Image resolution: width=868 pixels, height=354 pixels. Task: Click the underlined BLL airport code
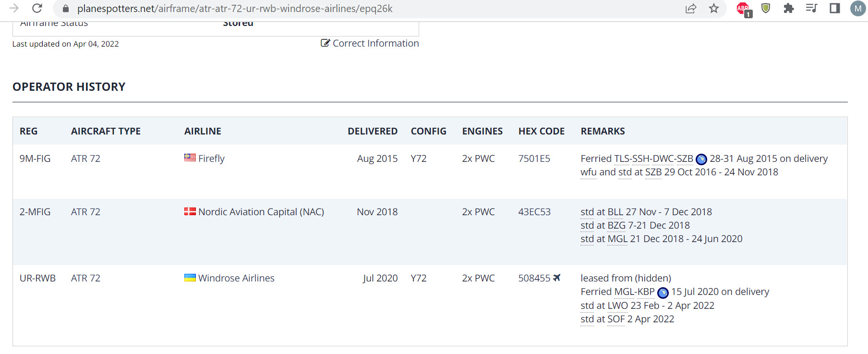pyautogui.click(x=615, y=212)
